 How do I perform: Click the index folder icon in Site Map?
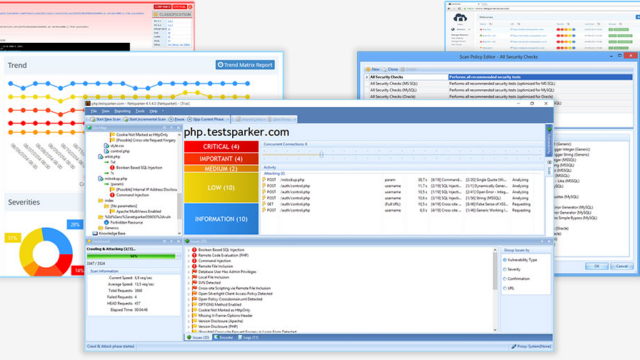(100, 201)
